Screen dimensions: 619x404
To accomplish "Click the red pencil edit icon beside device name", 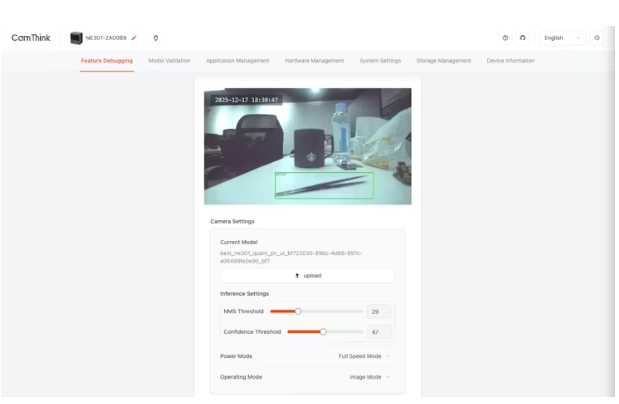I will pos(134,38).
